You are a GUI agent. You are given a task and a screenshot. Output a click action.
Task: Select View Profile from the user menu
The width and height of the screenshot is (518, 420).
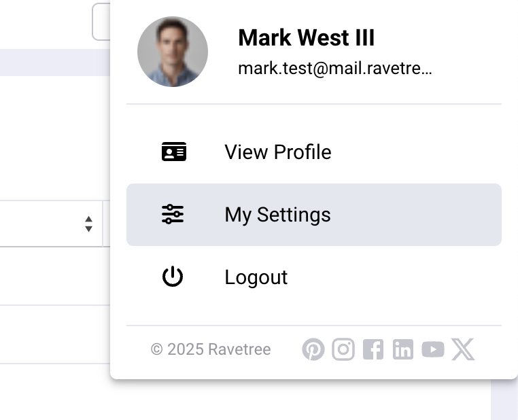point(277,152)
